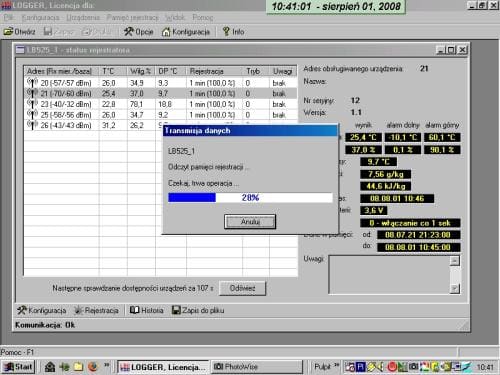This screenshot has width=500, height=375.
Task: Click the show-desktop quick launch icon
Action: tap(50, 367)
